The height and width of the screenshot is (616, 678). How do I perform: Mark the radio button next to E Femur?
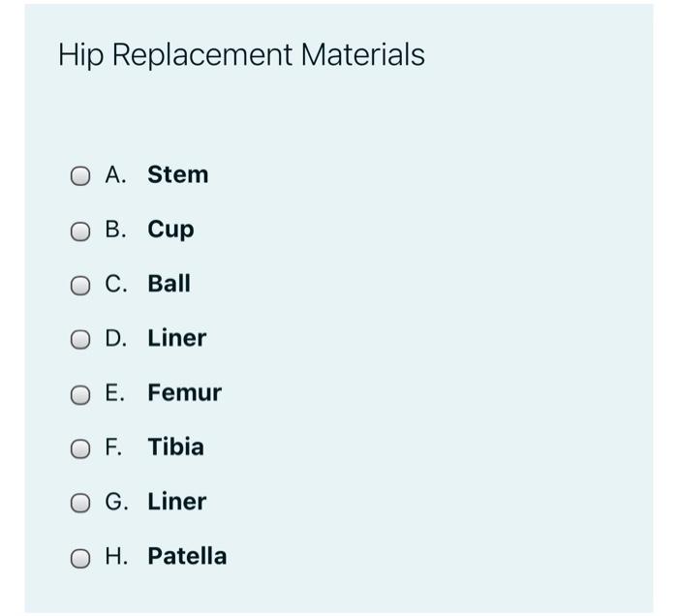tap(81, 393)
